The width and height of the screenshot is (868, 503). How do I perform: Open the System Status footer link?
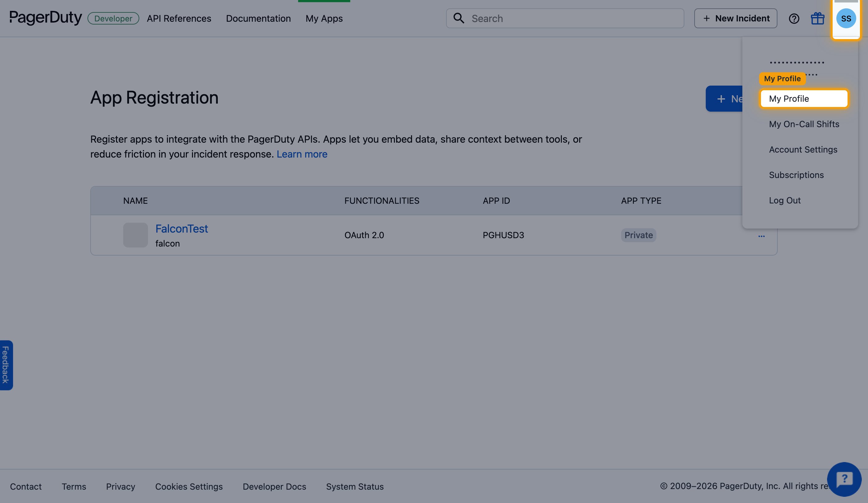coord(355,487)
